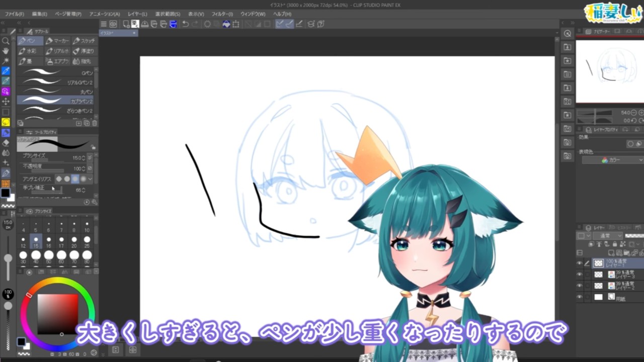Open レイヤー(L) menu
The width and height of the screenshot is (644, 362).
click(137, 14)
